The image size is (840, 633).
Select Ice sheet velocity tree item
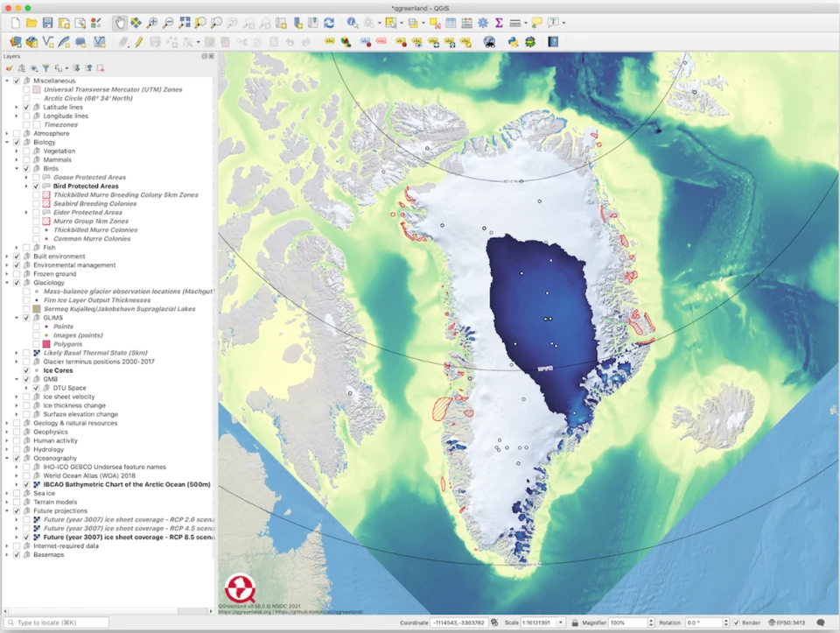click(68, 397)
